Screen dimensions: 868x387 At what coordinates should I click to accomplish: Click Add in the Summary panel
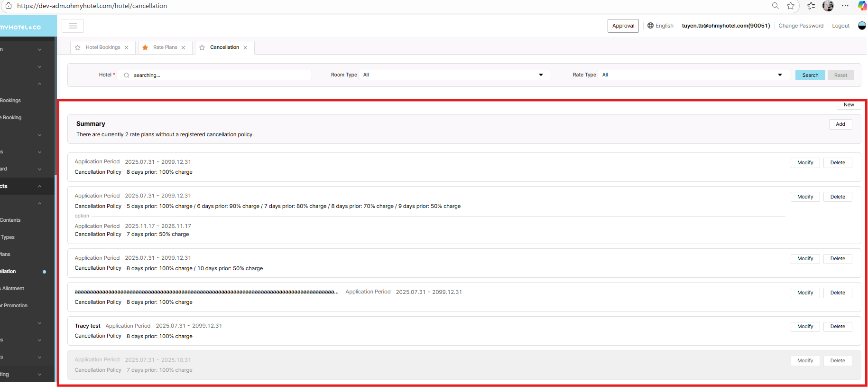[840, 124]
